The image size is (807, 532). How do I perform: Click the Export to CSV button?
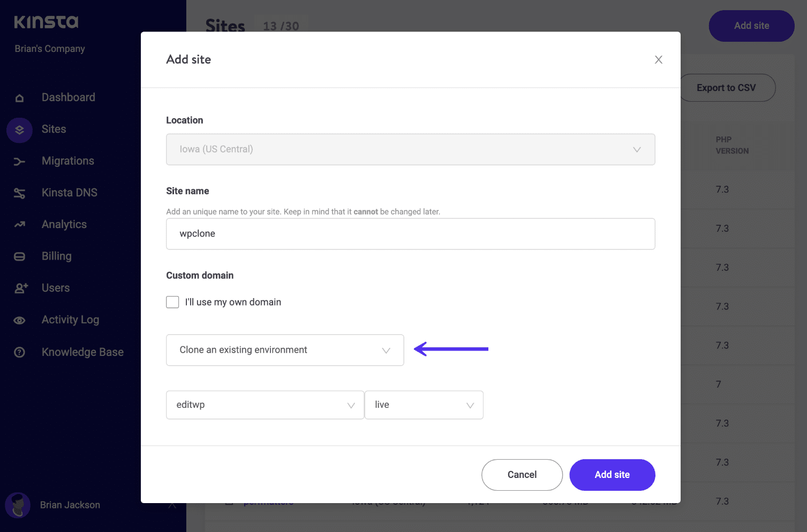[x=727, y=87]
